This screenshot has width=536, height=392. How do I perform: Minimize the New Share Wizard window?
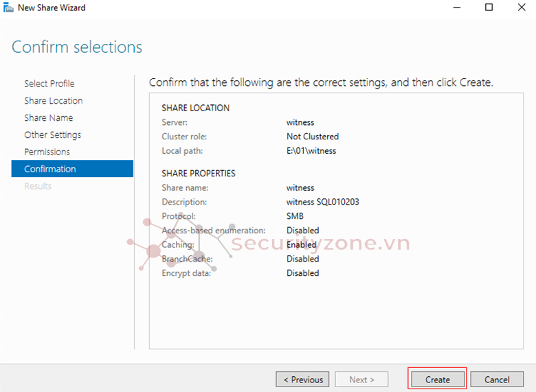[x=456, y=8]
